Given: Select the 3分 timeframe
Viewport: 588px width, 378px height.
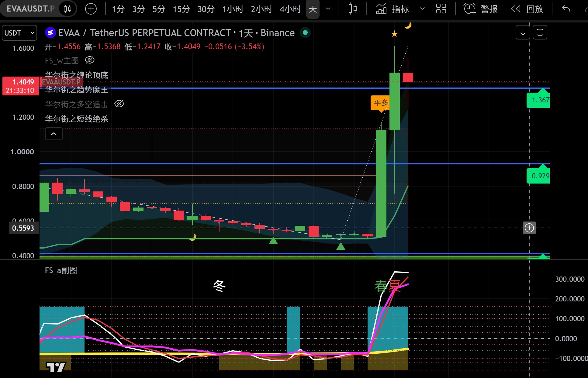Looking at the screenshot, I should (138, 9).
